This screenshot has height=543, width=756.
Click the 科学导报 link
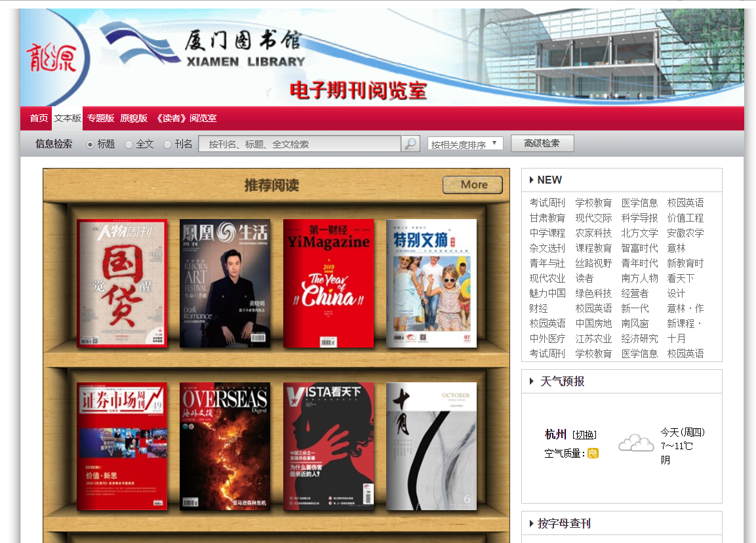[639, 218]
